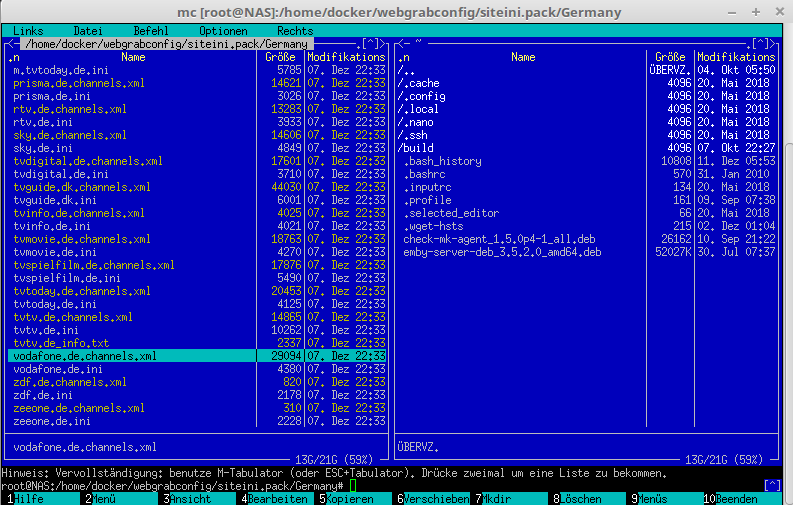
Task: Open the Rechts menu
Action: 295,31
